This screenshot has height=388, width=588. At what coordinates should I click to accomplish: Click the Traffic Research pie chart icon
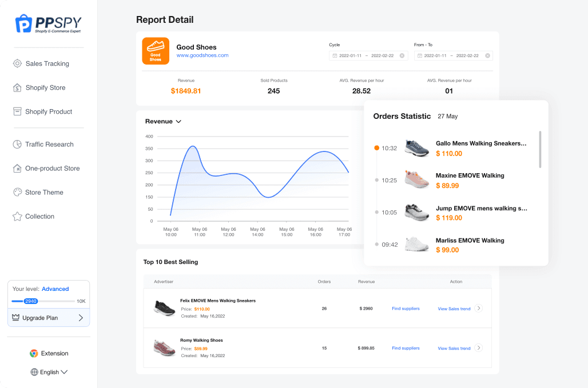(x=18, y=144)
